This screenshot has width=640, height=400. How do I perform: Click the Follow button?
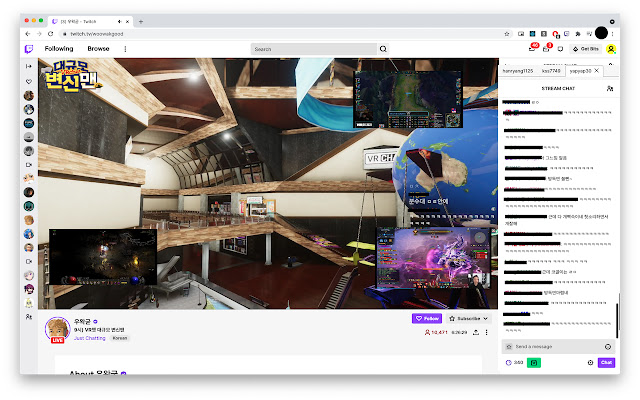coord(427,318)
